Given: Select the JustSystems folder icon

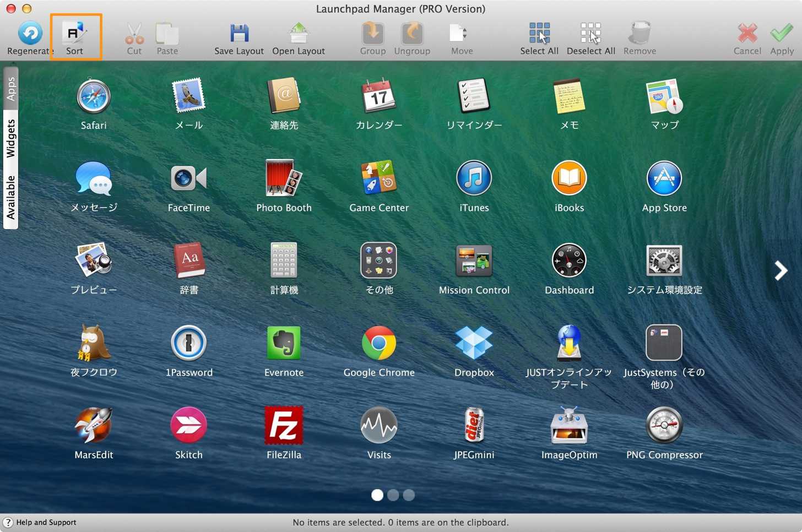Looking at the screenshot, I should 664,343.
